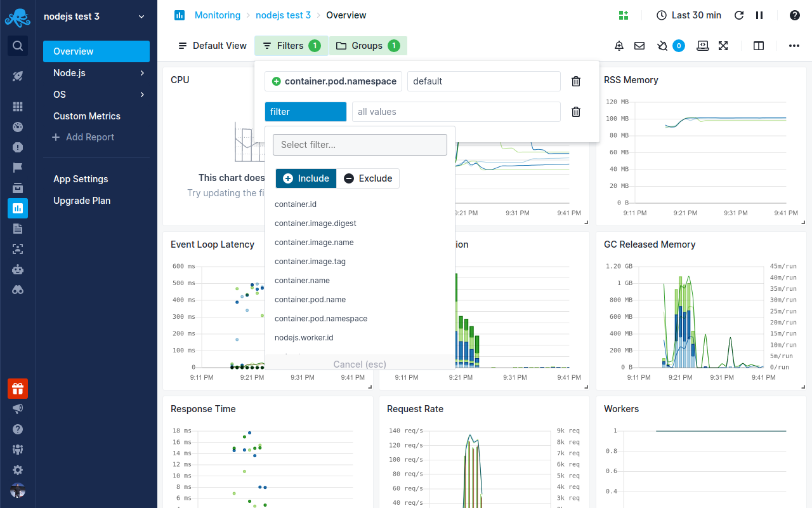Click the container.pod.namespace filter tag
This screenshot has width=812, height=508.
(x=334, y=81)
